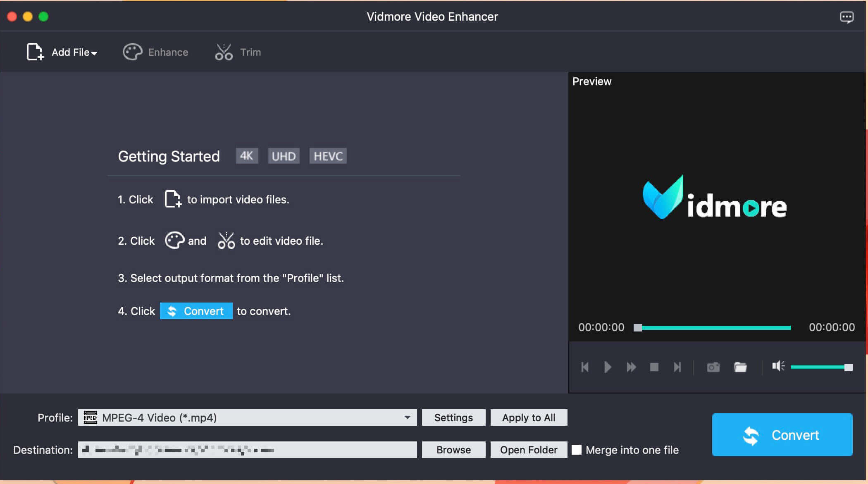Click the import file icon in step 1
Viewport: 868px width, 484px height.
click(173, 199)
